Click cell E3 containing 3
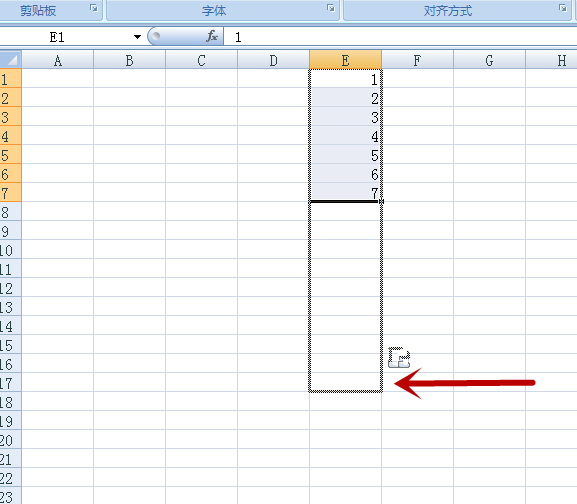Viewport: 577px width, 504px height. (346, 117)
